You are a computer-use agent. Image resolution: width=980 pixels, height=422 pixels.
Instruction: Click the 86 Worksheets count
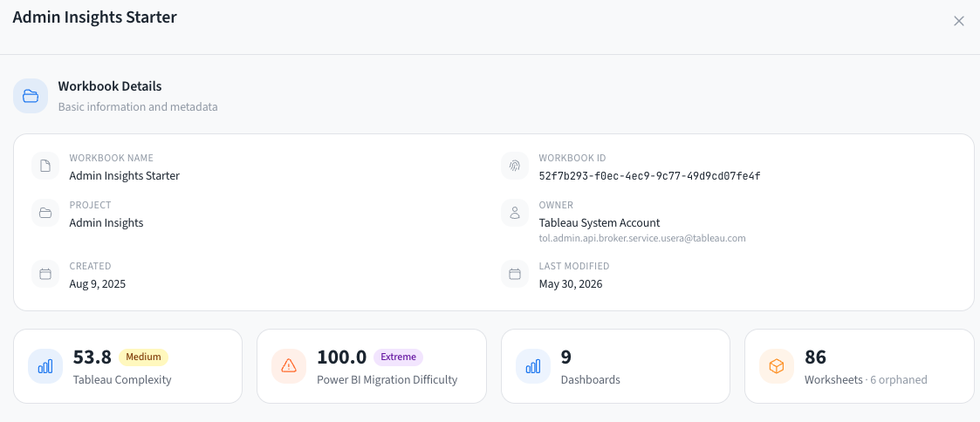816,357
